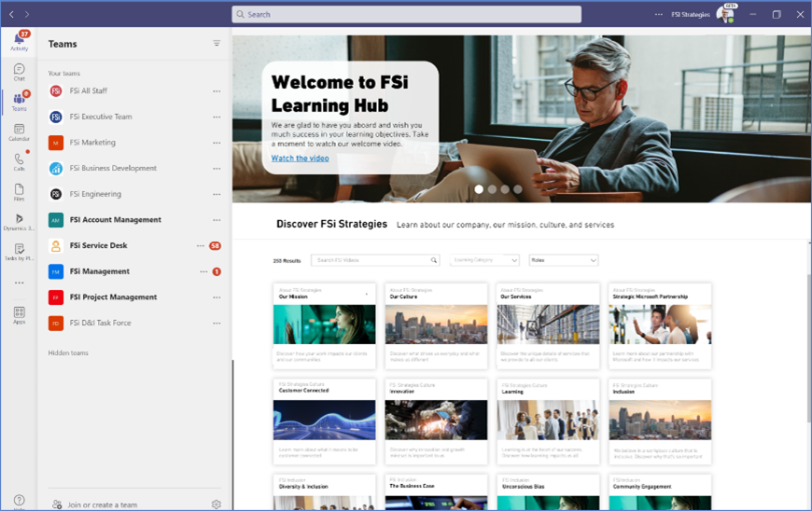Click the Community Engagement card title

click(642, 487)
